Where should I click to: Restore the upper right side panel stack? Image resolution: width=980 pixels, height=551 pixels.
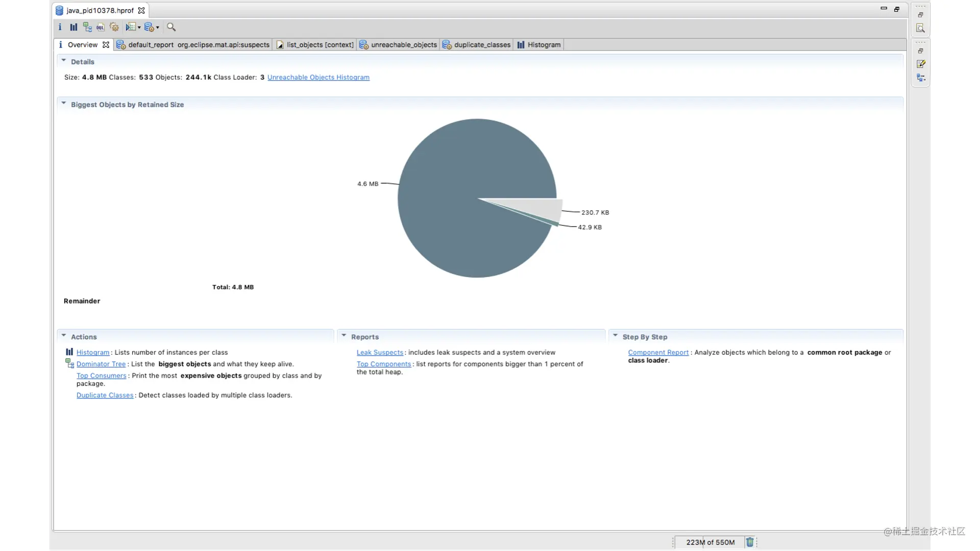[x=921, y=15]
